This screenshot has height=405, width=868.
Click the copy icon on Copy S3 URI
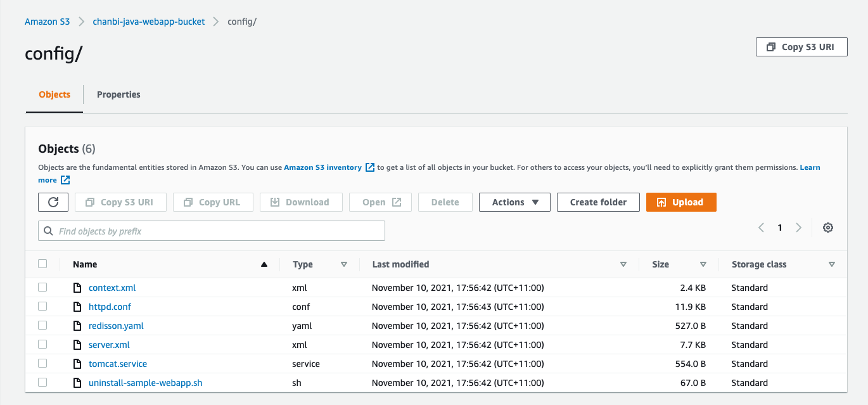770,46
